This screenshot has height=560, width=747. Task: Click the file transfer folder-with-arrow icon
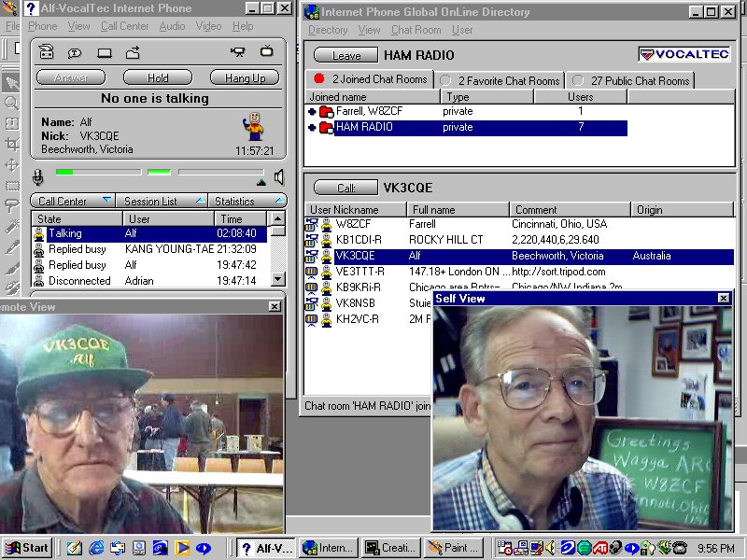(x=133, y=52)
